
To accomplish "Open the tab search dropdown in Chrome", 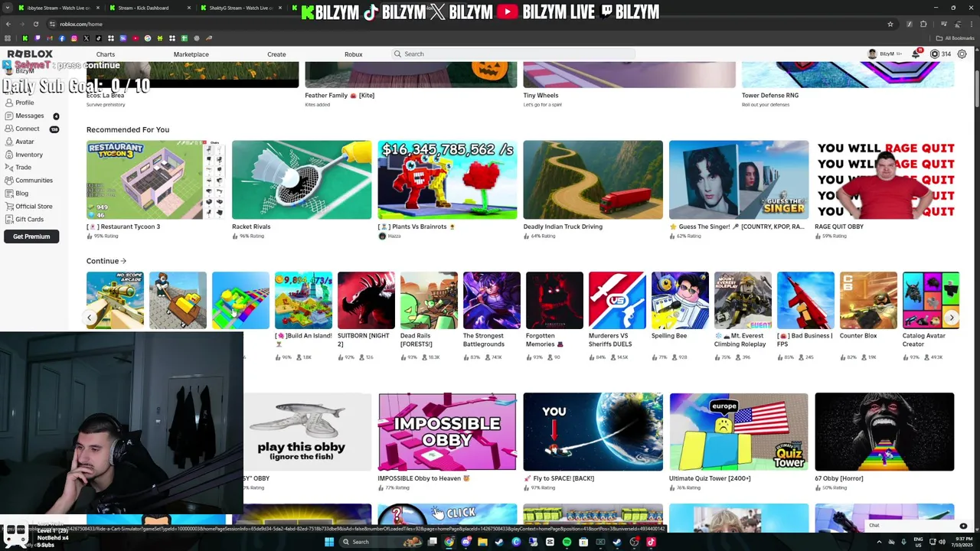I will 8,8.
